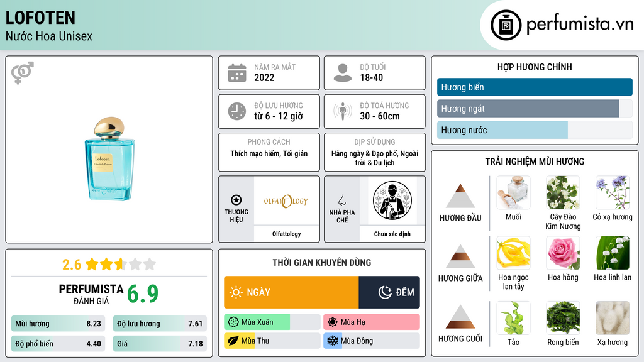Click the Olfattology brand name label
This screenshot has height=362, width=644.
pos(287,234)
